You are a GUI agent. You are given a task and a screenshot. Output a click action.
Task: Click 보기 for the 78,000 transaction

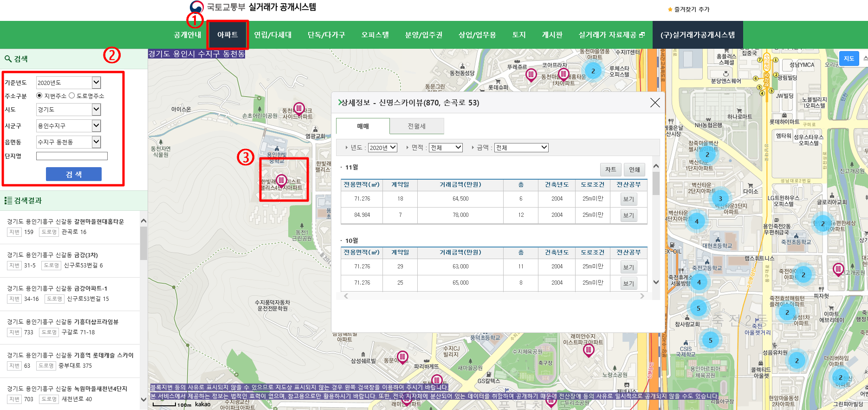[628, 215]
